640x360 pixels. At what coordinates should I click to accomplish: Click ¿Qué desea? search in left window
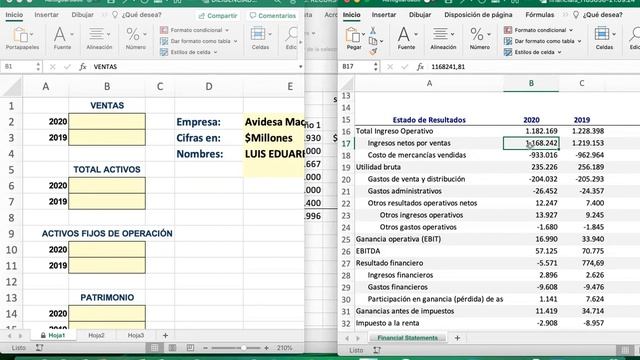pos(138,15)
